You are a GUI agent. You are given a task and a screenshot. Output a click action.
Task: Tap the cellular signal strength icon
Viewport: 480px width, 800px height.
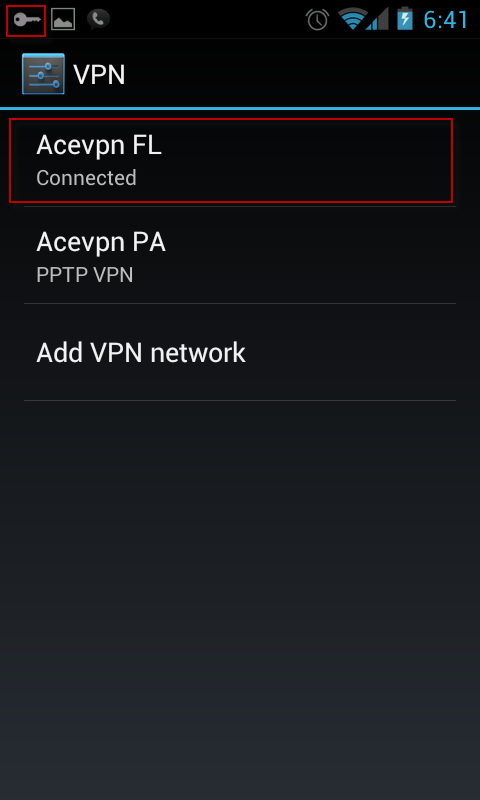coord(377,19)
